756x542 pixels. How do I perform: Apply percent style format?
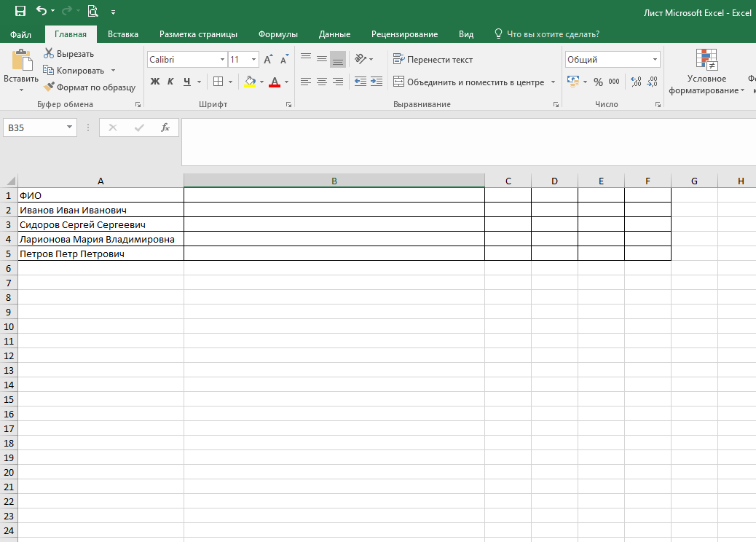tap(599, 82)
